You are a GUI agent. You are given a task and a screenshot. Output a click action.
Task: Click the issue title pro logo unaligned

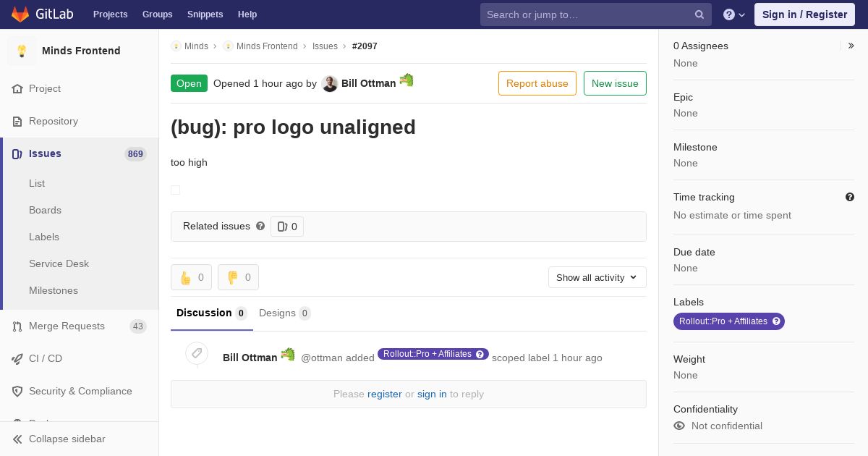[x=293, y=127]
